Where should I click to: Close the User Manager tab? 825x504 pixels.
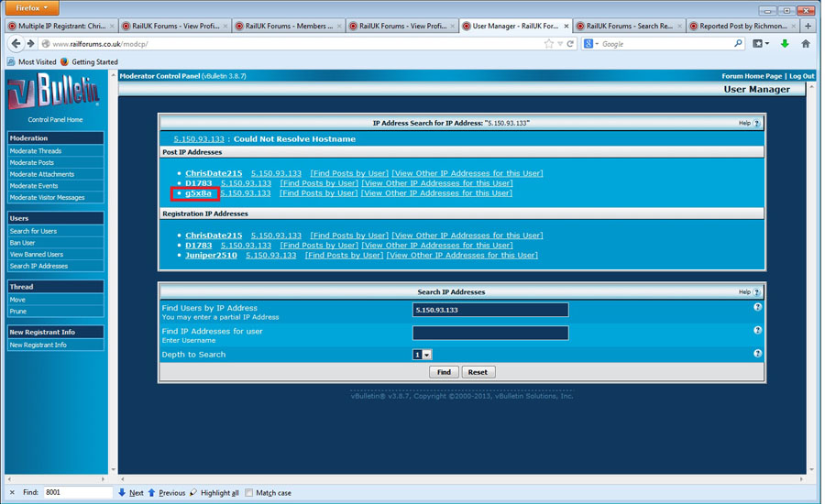tap(566, 26)
